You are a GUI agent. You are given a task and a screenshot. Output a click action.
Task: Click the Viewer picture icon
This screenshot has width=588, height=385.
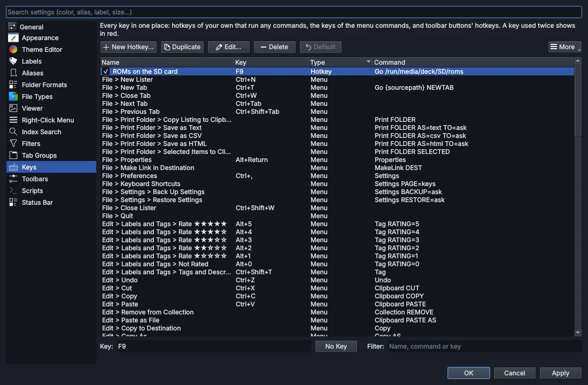[x=13, y=108]
